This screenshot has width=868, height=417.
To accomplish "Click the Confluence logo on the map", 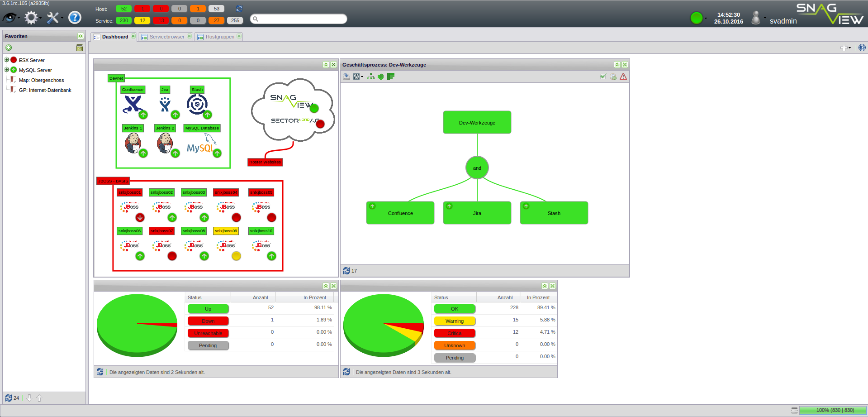I will coord(133,104).
